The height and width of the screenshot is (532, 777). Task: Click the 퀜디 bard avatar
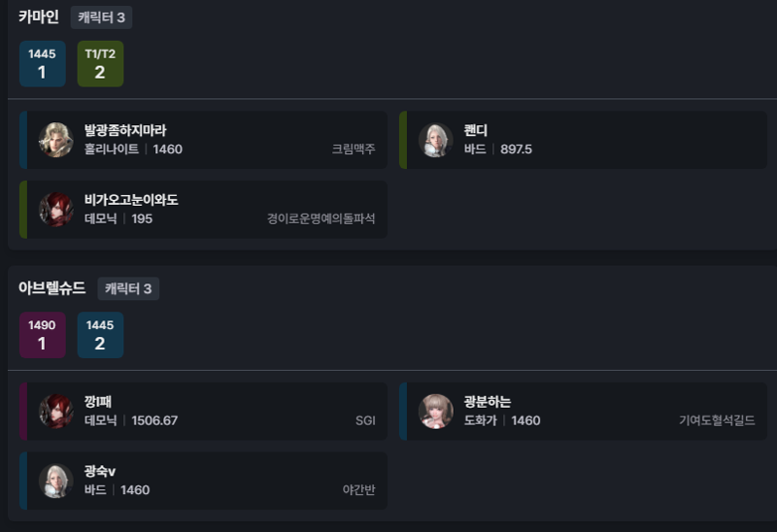(x=436, y=140)
